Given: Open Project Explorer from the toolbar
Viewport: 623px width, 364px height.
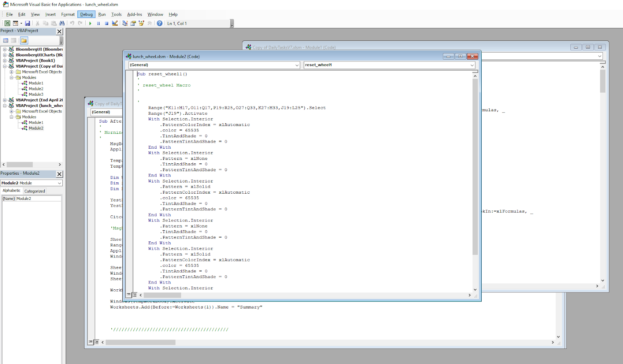Looking at the screenshot, I should 125,23.
